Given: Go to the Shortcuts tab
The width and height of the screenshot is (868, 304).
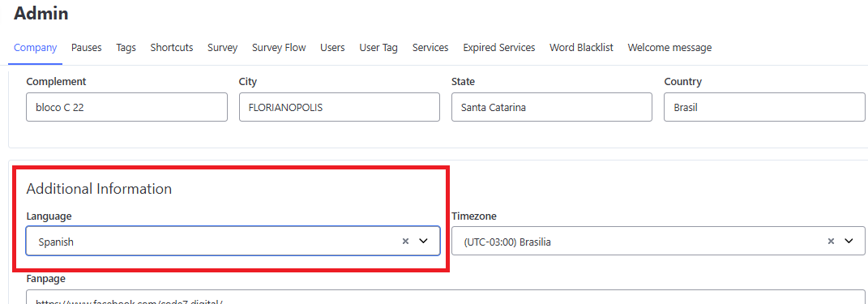Looking at the screenshot, I should point(172,48).
